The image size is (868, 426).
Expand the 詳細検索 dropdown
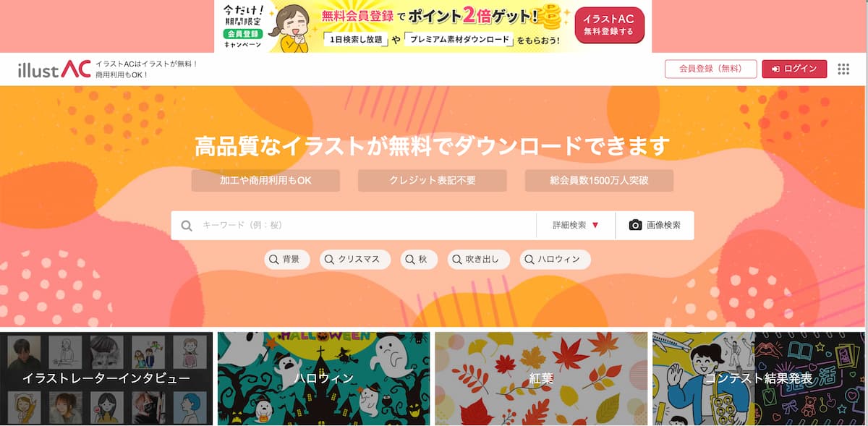(576, 225)
